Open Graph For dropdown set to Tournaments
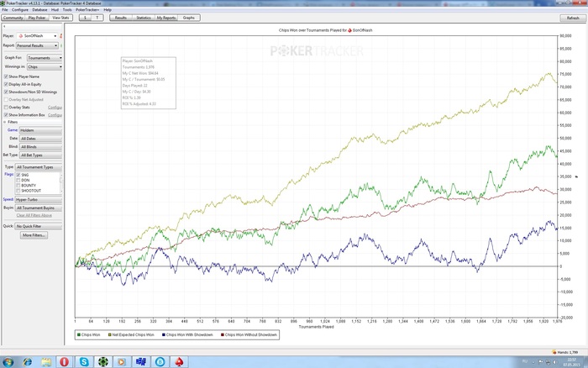The height and width of the screenshot is (368, 588). coord(45,58)
